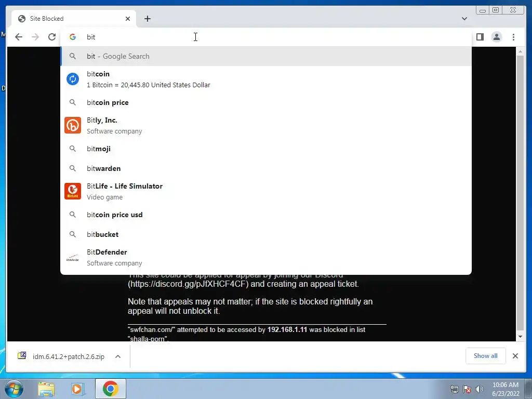
Task: Open Action Center flag tray icon
Action: 467,389
